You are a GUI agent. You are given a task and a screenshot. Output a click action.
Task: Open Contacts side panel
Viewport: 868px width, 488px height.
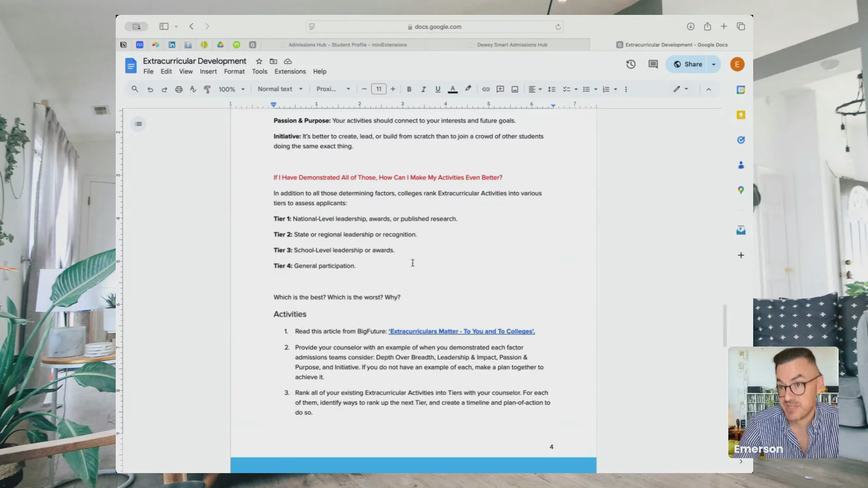point(741,165)
